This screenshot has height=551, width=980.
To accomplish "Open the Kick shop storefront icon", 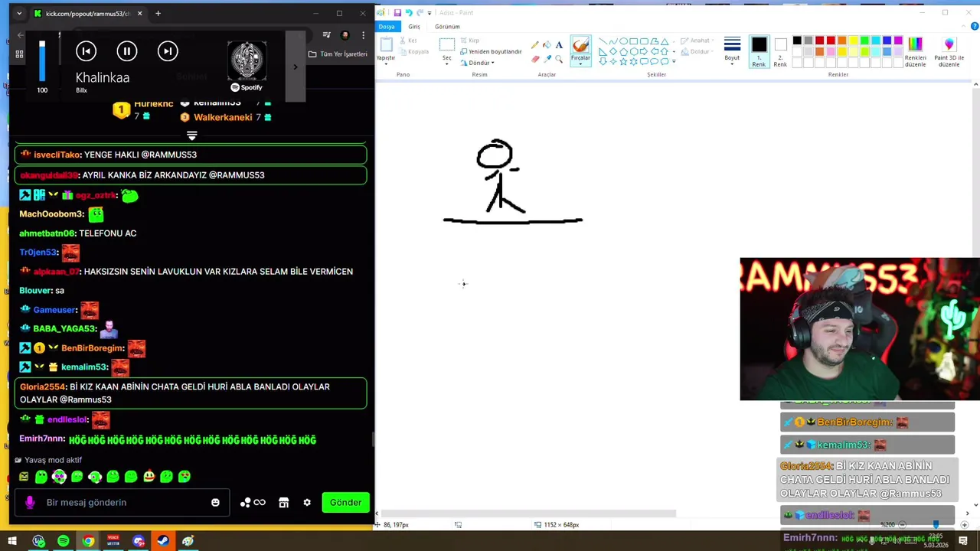I will (283, 503).
